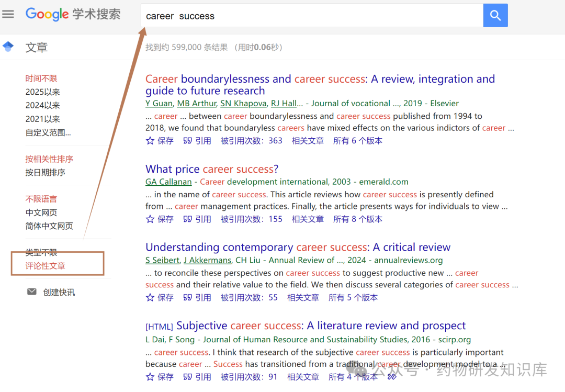Click the blue search magnifier button
565x392 pixels.
[x=495, y=16]
